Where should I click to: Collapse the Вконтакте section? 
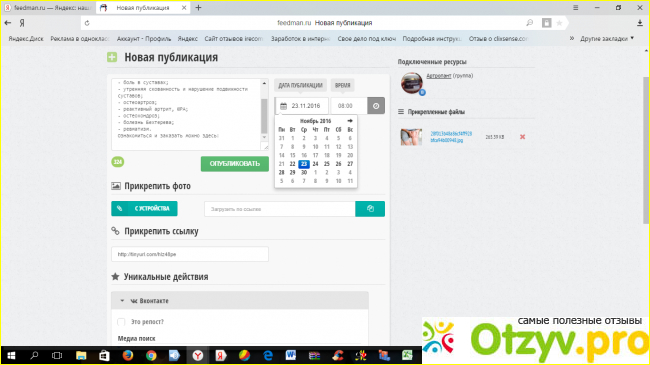[x=122, y=301]
